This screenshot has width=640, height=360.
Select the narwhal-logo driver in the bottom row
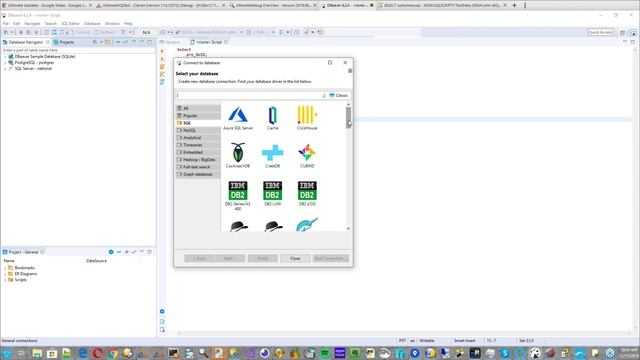point(307,225)
